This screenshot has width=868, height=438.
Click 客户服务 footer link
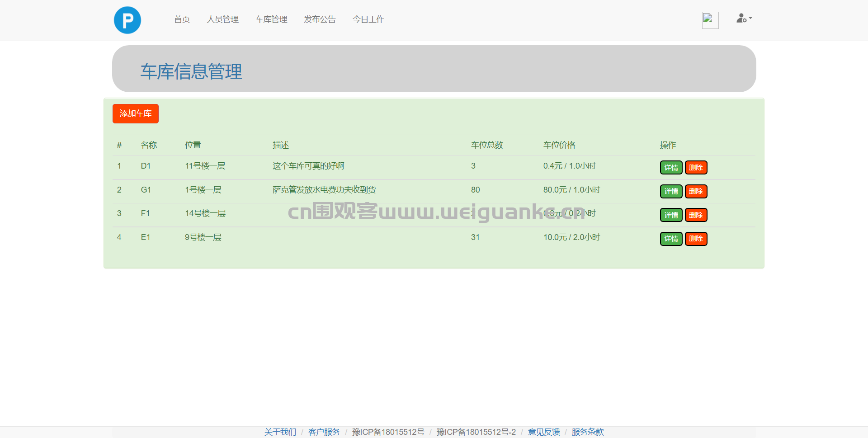click(324, 432)
